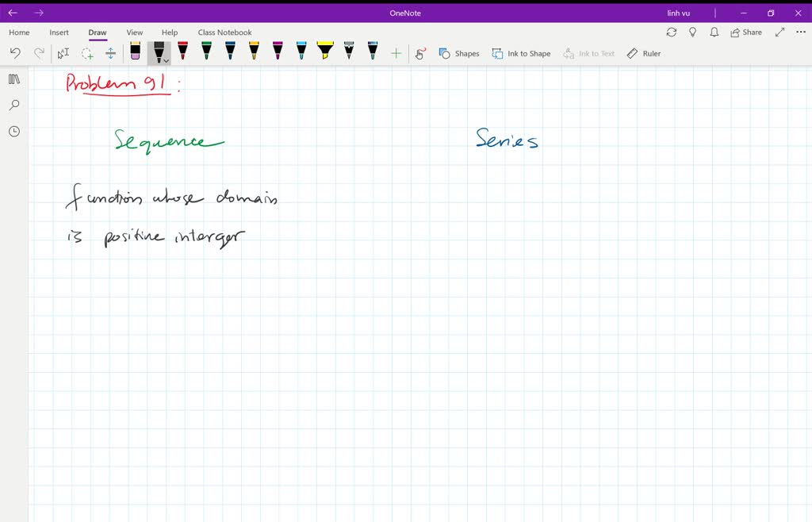The width and height of the screenshot is (812, 522).
Task: Open the more options ellipsis menu
Action: (801, 32)
